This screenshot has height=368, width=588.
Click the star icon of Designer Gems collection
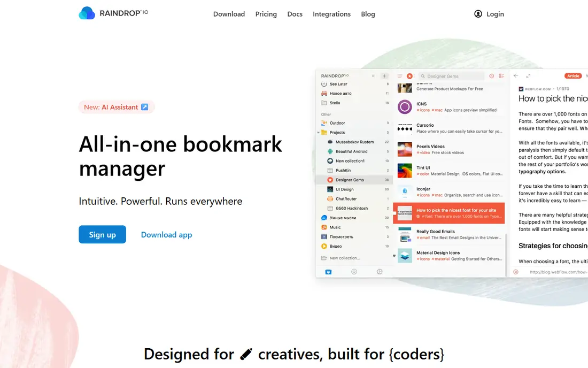coord(330,180)
